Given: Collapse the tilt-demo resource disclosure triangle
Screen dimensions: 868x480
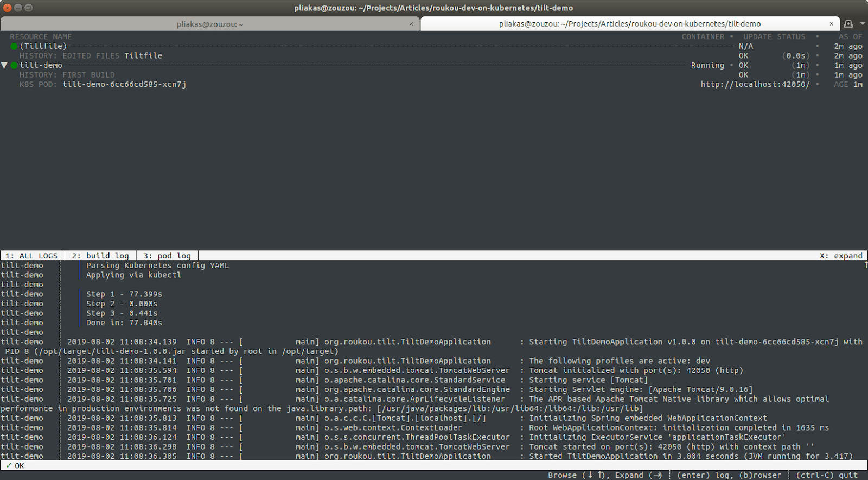Looking at the screenshot, I should pos(4,65).
